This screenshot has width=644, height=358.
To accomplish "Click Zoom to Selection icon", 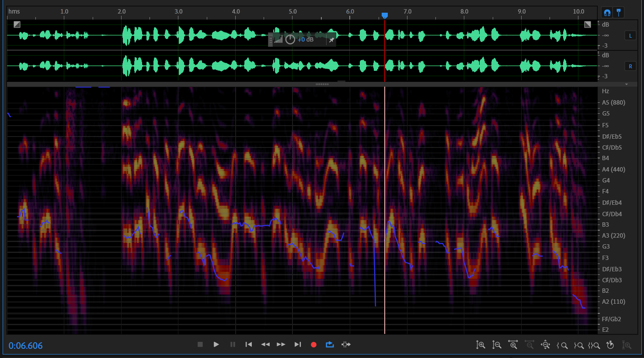I will (x=594, y=345).
